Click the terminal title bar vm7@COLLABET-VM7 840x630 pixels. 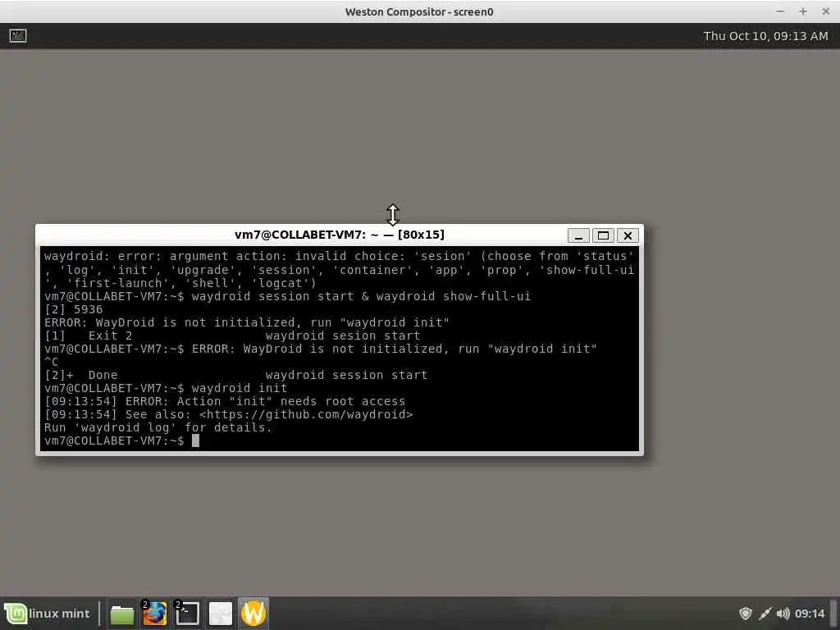339,235
